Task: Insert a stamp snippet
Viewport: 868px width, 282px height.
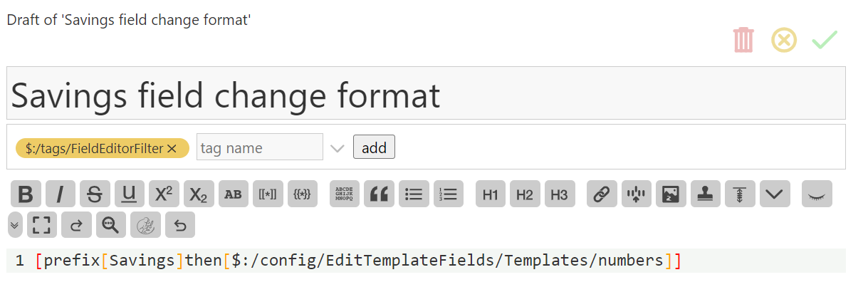Action: (706, 194)
